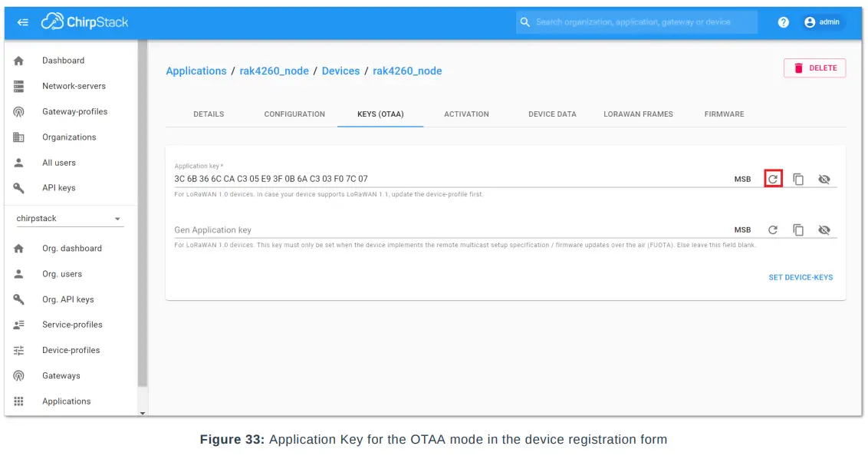Image resolution: width=868 pixels, height=459 pixels.
Task: Copy Gen Application key to clipboard
Action: tap(798, 229)
